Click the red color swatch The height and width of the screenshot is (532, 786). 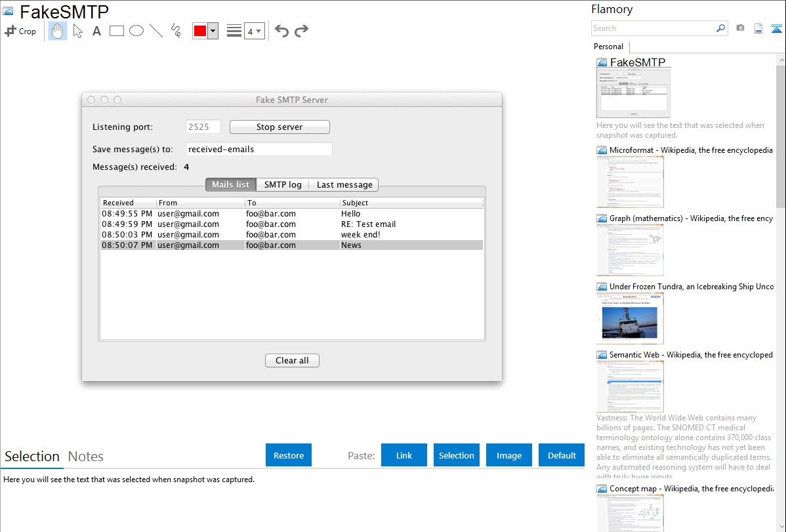click(x=200, y=31)
